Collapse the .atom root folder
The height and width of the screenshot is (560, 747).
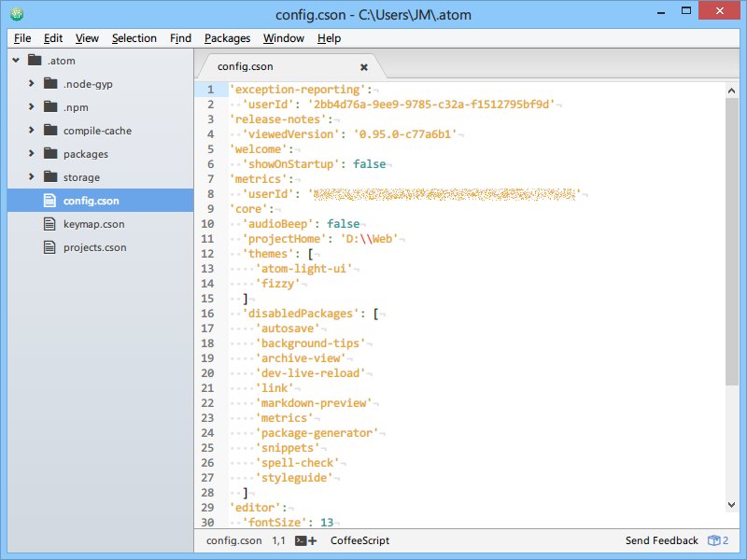pos(16,60)
